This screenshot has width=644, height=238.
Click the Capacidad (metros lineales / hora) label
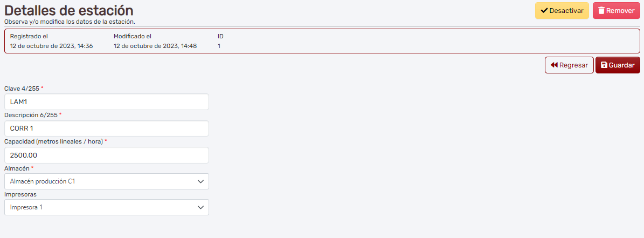[53, 141]
